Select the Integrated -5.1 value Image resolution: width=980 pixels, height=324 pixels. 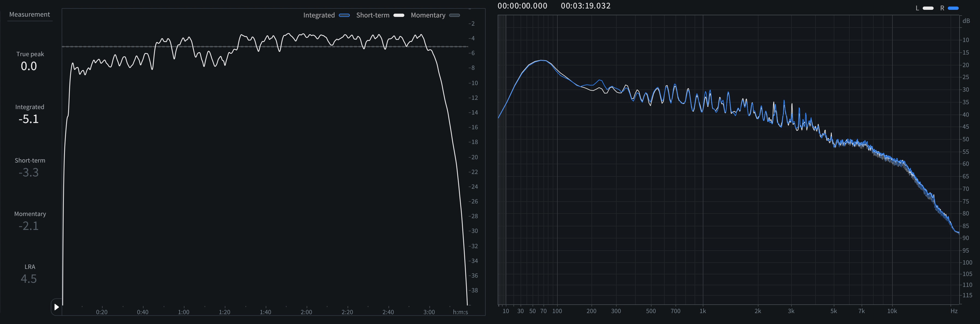click(29, 119)
